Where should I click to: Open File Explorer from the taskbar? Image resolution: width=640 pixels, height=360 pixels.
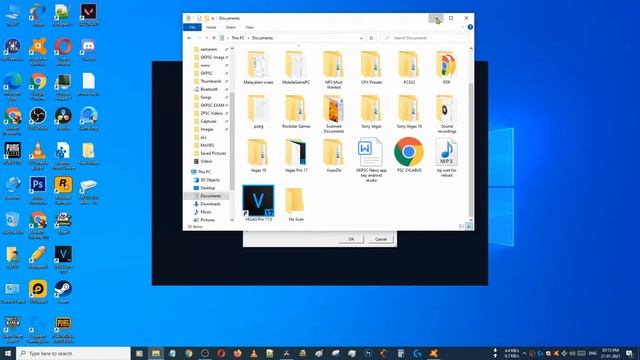156,353
